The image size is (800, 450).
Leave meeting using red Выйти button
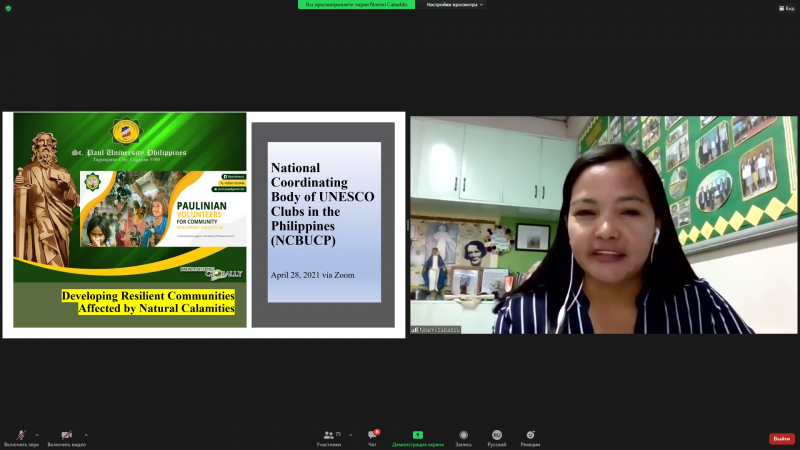coord(781,438)
